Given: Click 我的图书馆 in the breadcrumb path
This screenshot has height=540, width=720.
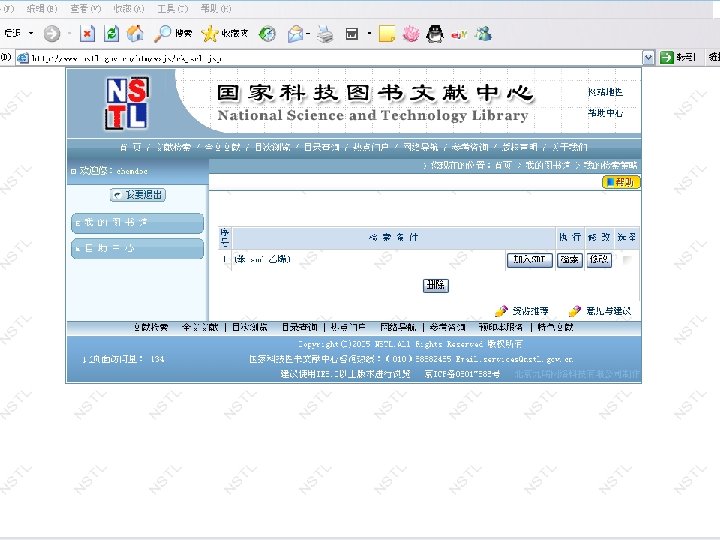Looking at the screenshot, I should [548, 165].
